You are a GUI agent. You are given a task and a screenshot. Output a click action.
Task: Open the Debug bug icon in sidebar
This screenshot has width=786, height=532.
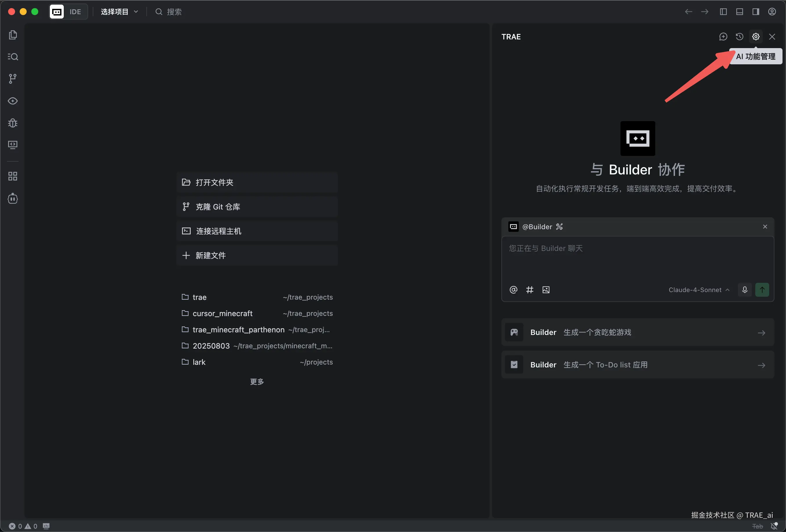tap(13, 123)
